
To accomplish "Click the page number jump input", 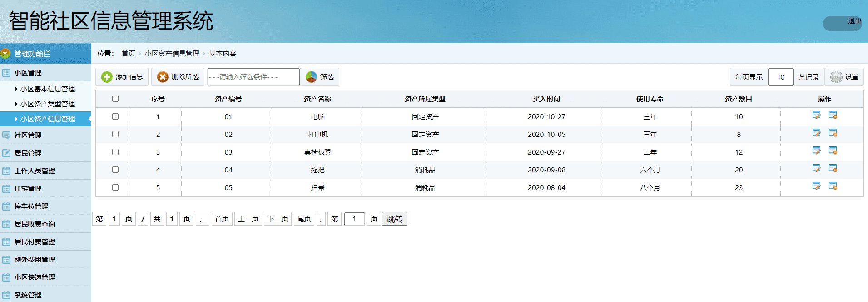I will pos(354,219).
